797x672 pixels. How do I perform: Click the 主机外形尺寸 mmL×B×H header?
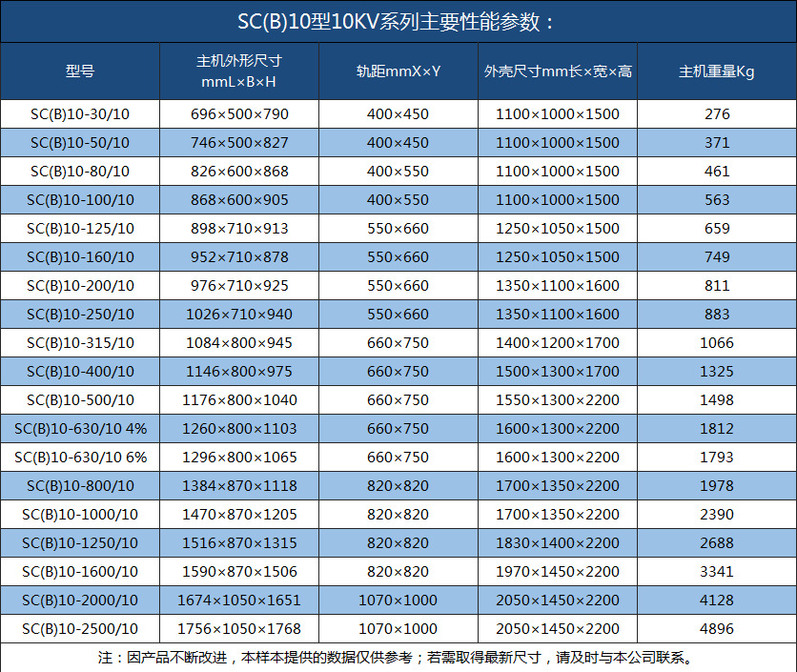click(238, 71)
